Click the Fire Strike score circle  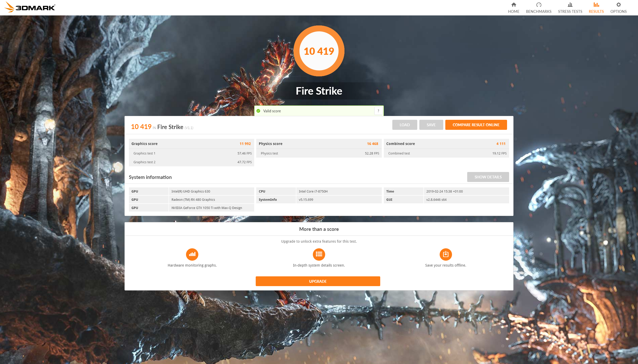319,51
